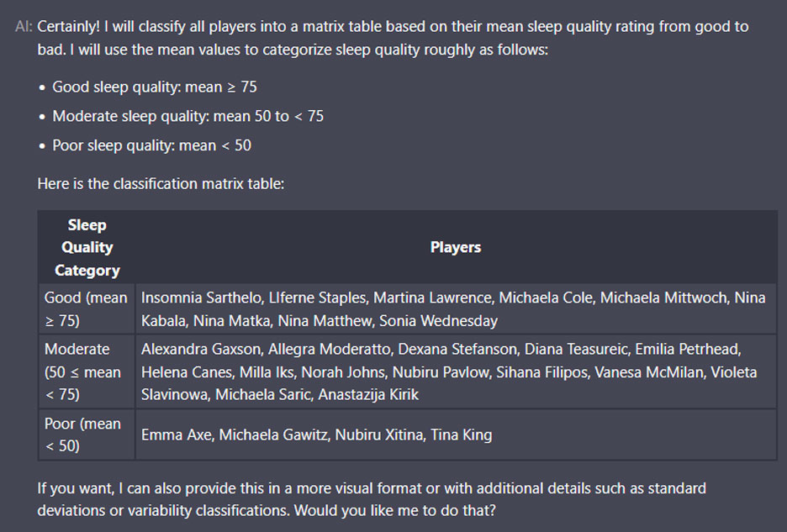Select the "Good (mean ≥ 75)" row label cell
Screen dimensions: 787x532
[86, 308]
